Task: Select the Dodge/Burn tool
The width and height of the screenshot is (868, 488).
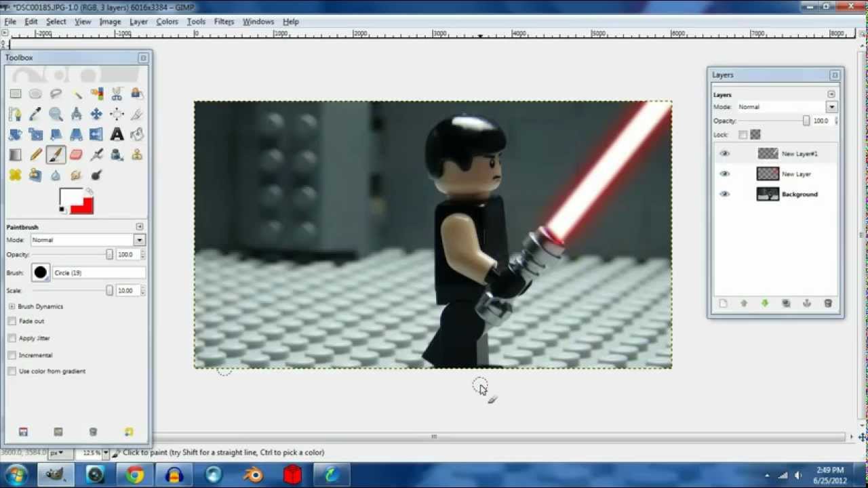Action: [96, 175]
